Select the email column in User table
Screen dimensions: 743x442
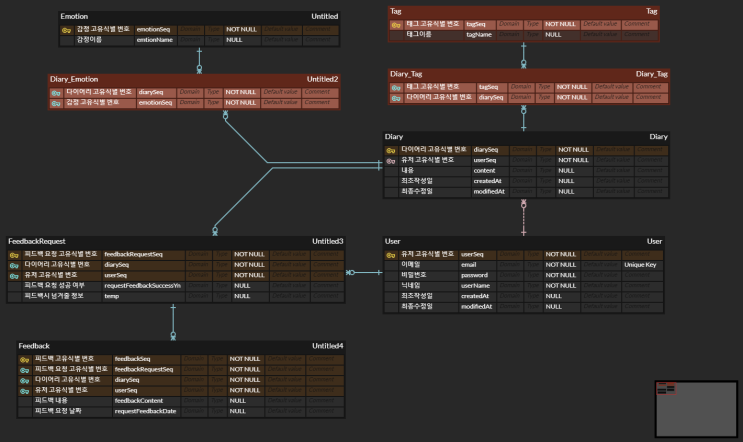(468, 265)
